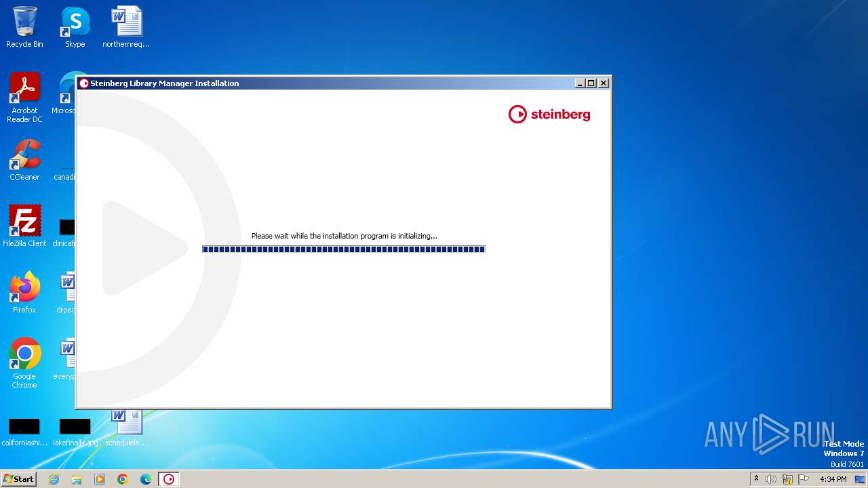Open Microsoft Edge from taskbar
This screenshot has height=488, width=868.
(x=146, y=479)
